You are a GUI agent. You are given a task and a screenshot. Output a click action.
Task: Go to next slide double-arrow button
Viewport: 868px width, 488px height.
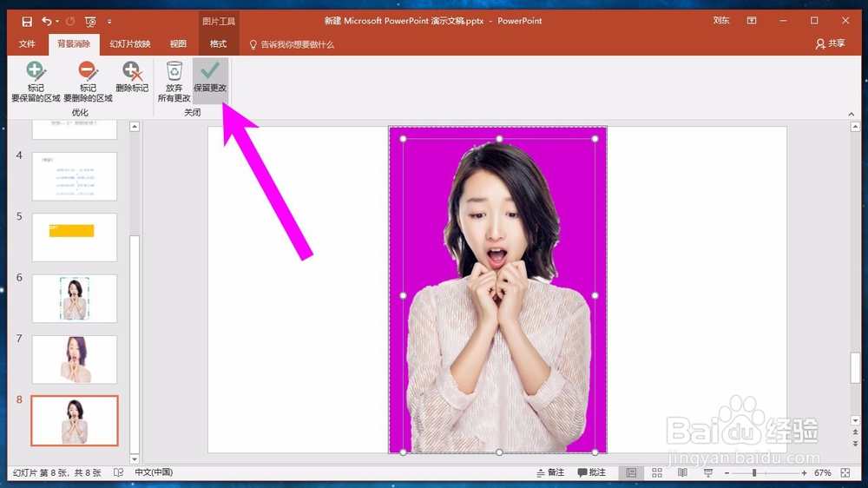click(855, 444)
